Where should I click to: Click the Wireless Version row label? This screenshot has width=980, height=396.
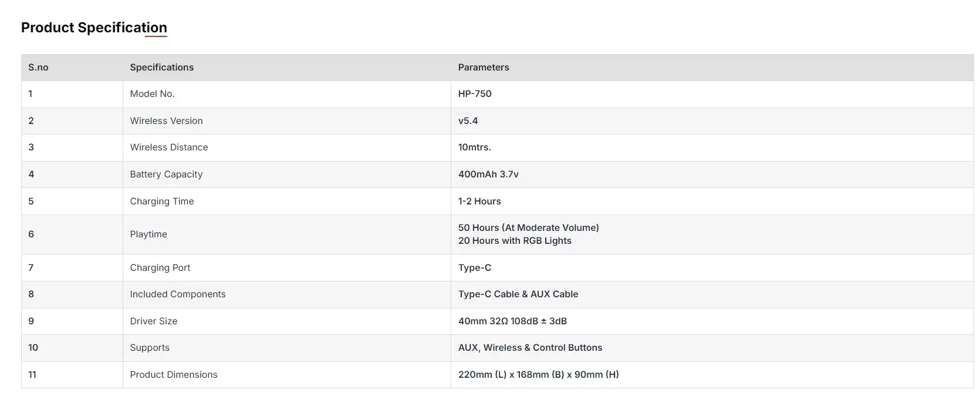166,121
